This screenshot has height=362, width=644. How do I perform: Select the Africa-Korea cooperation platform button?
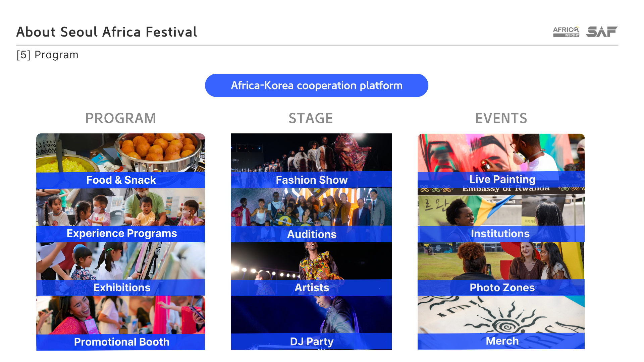316,85
